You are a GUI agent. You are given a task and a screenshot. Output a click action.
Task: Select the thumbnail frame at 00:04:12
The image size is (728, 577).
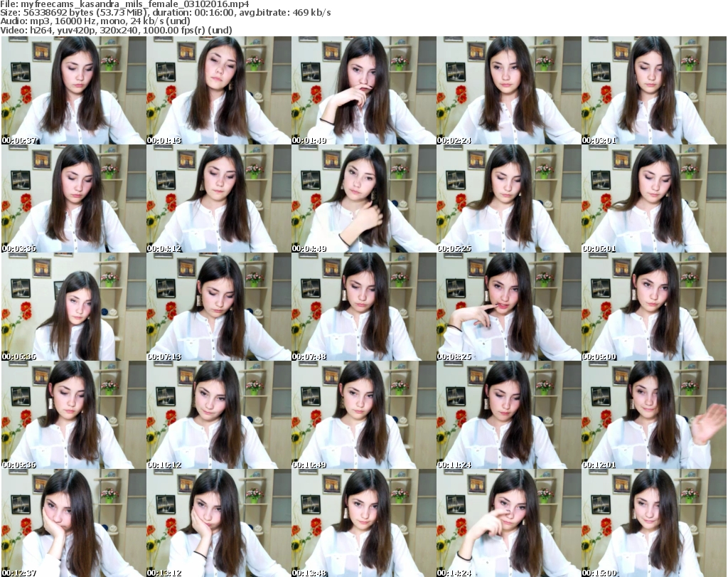coord(219,198)
